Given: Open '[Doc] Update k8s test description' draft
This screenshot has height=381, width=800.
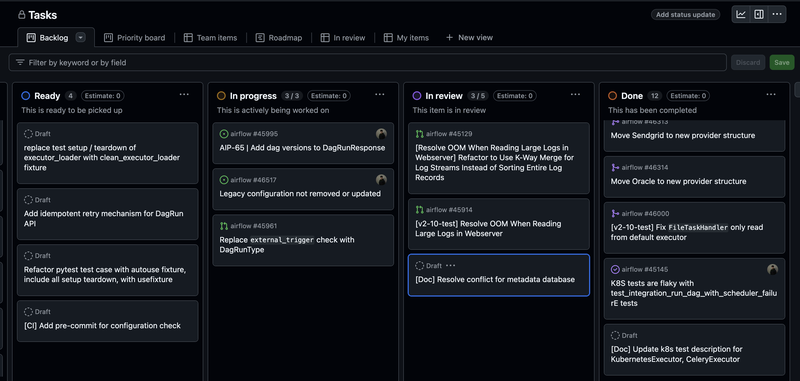Looking at the screenshot, I should 676,354.
